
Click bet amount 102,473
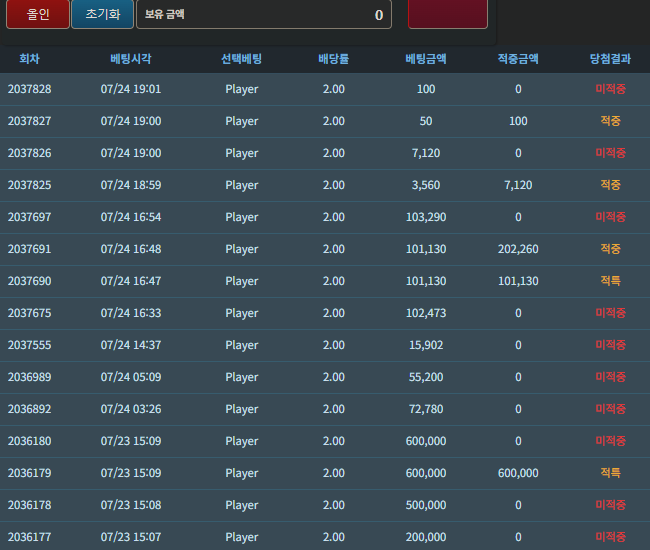(x=426, y=313)
